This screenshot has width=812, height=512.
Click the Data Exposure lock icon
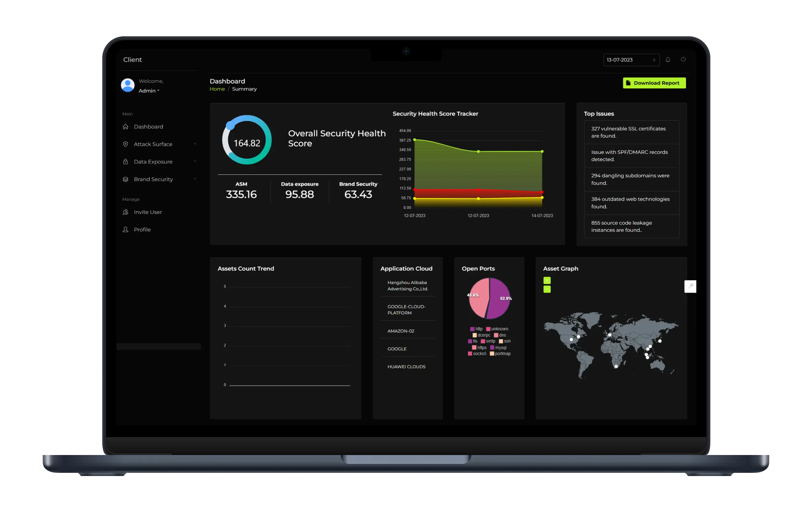[x=126, y=162]
